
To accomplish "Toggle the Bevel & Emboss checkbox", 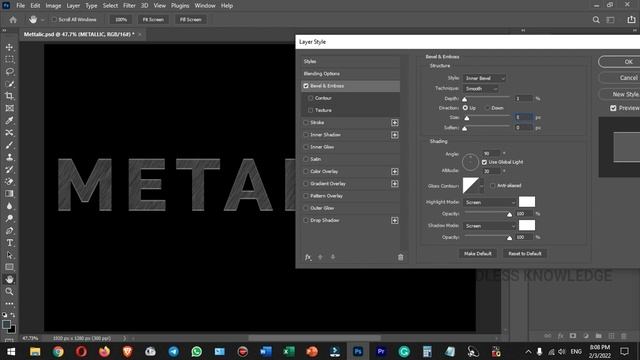I will coord(306,86).
